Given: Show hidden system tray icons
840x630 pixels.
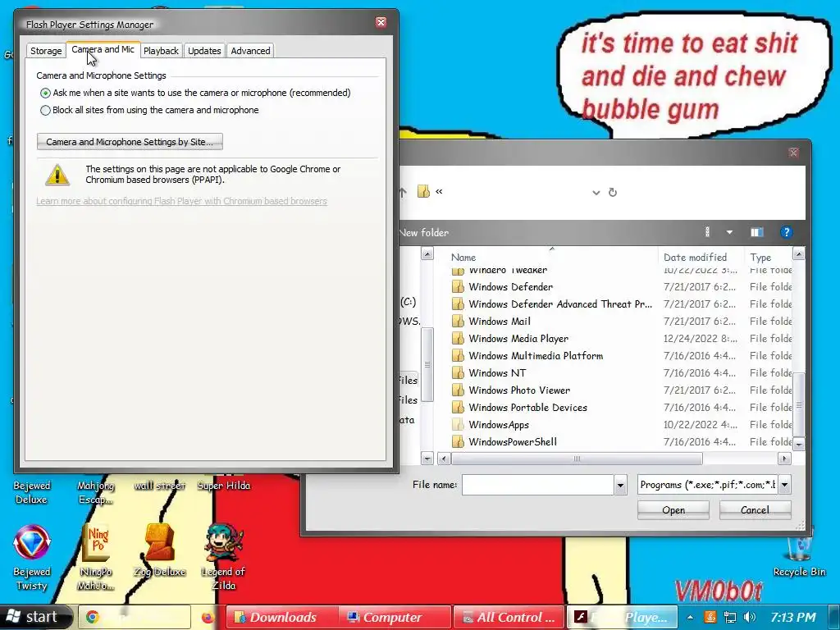Looking at the screenshot, I should (690, 617).
